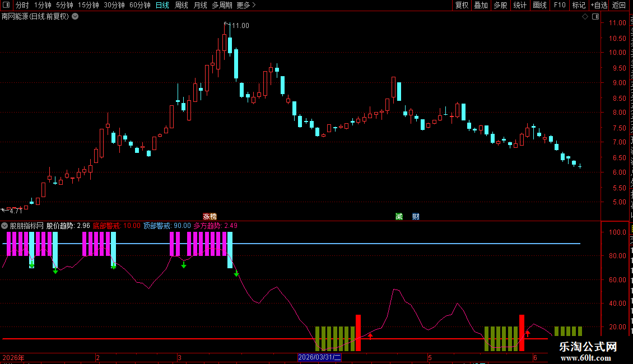Click the 底部警戒: 10.00 label
Viewport: 633px width, 364px height.
tap(117, 226)
